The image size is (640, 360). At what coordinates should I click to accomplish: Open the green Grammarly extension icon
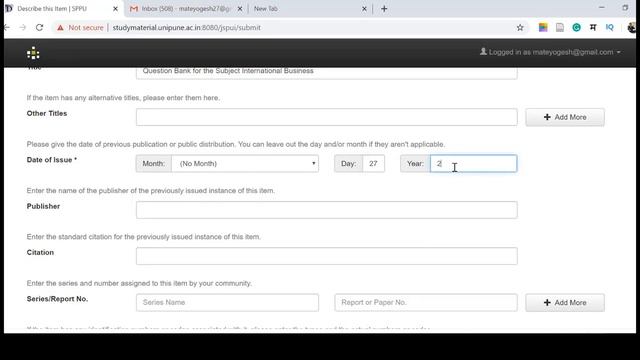(x=576, y=27)
